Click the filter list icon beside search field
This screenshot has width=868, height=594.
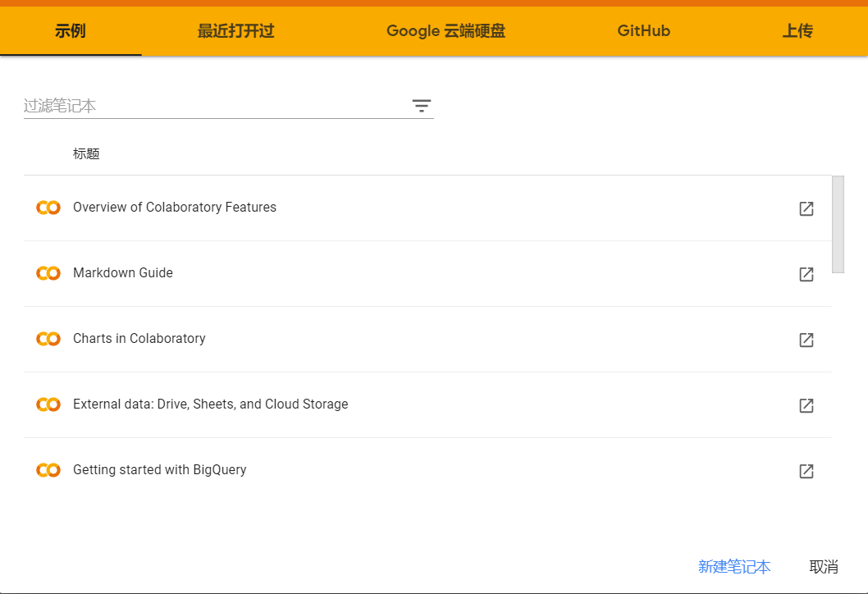point(422,106)
